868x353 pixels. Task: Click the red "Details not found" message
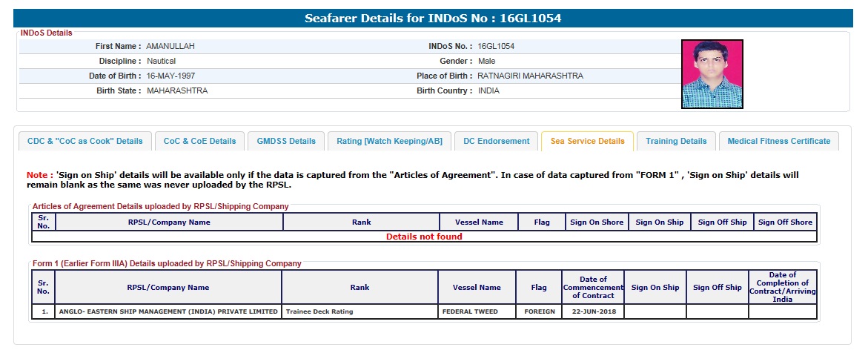[x=424, y=237]
